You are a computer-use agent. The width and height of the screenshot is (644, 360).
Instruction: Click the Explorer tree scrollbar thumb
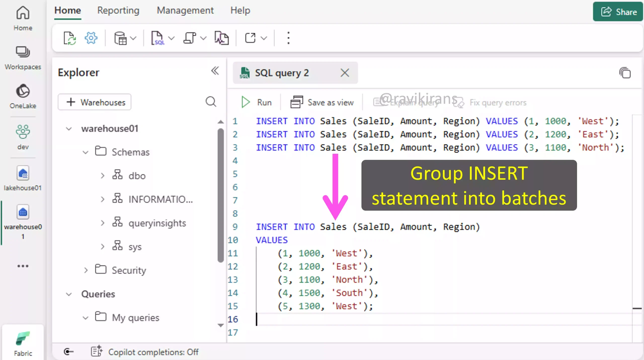[x=221, y=195]
